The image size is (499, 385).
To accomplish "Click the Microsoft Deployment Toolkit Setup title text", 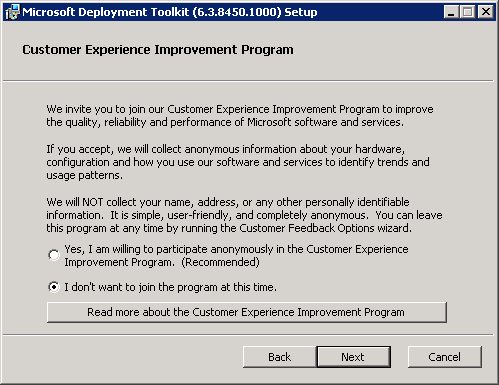I will click(170, 12).
